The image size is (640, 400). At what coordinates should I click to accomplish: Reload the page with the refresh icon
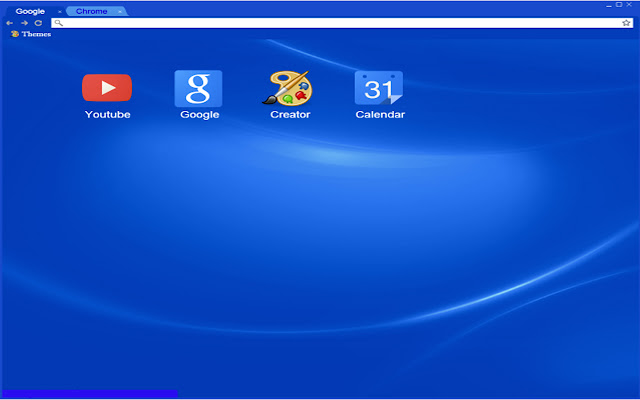[38, 23]
